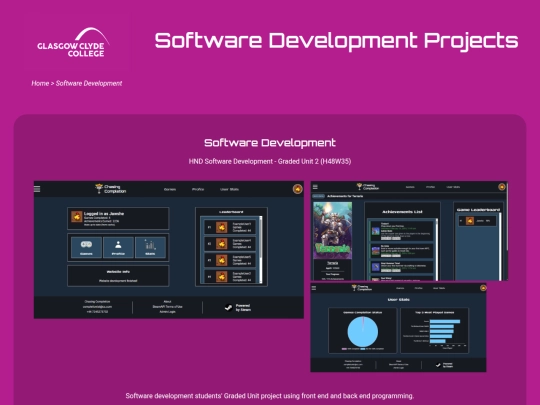This screenshot has width=540, height=405.
Task: Click the Chasing Completion trophy logo in the dashboard screenshot
Action: click(x=111, y=189)
